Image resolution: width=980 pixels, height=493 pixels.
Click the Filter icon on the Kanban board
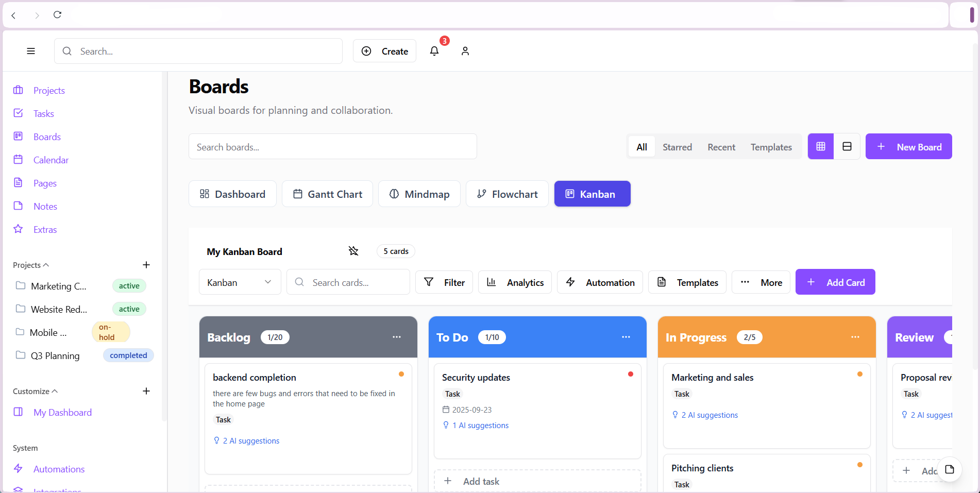pos(429,282)
